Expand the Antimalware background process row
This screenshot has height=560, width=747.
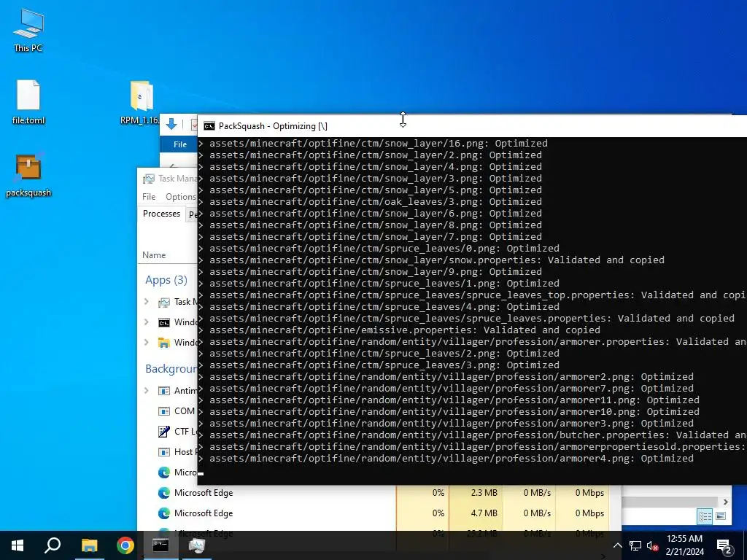(146, 391)
